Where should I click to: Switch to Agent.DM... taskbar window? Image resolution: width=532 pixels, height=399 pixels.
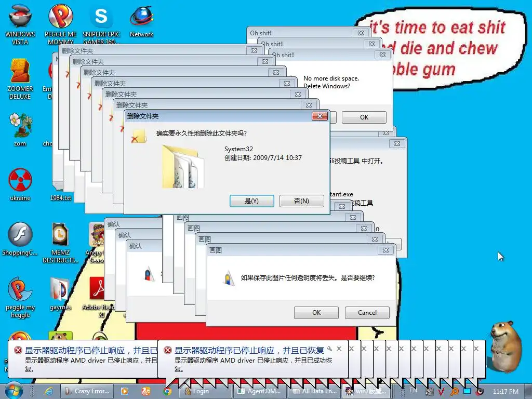click(260, 391)
